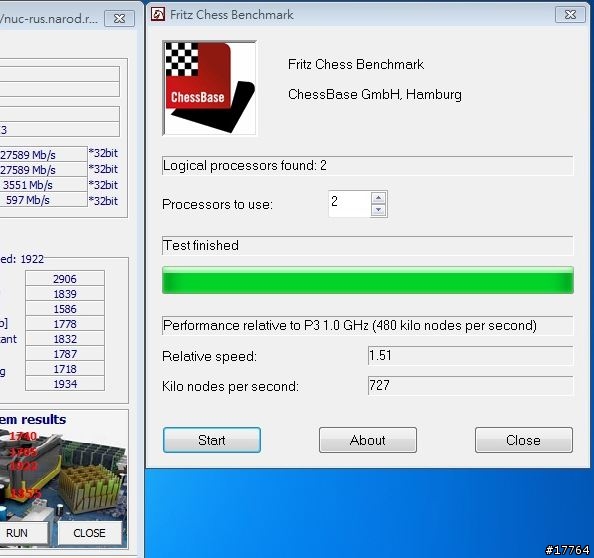The image size is (594, 558).
Task: Click the 1839 score cell
Action: [65, 294]
